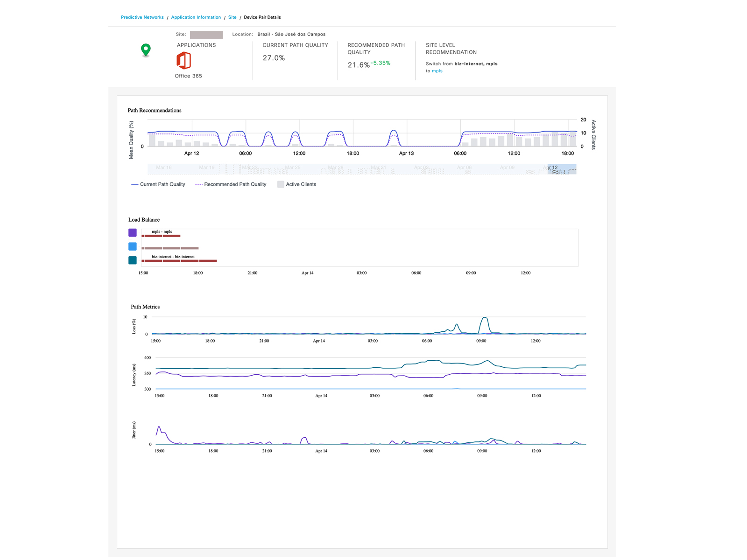Navigate to Site breadcrumb
Viewport: 747px width, 560px height.
[232, 17]
